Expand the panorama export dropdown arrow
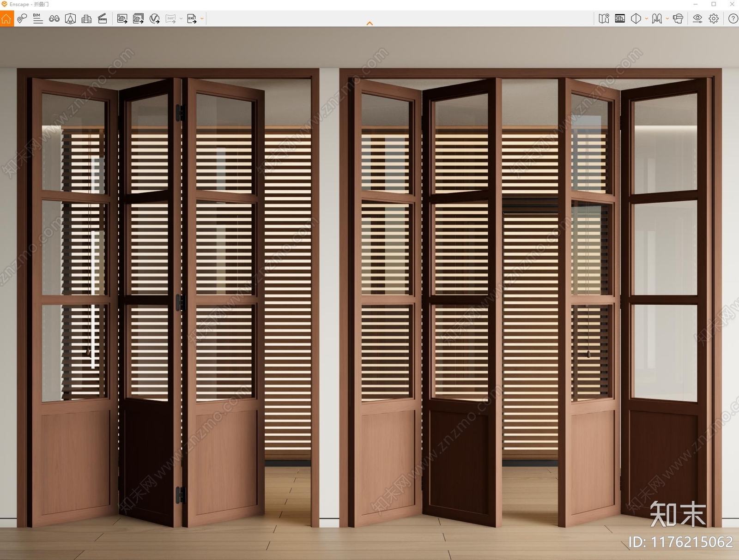This screenshot has height=560, width=739. point(181,19)
